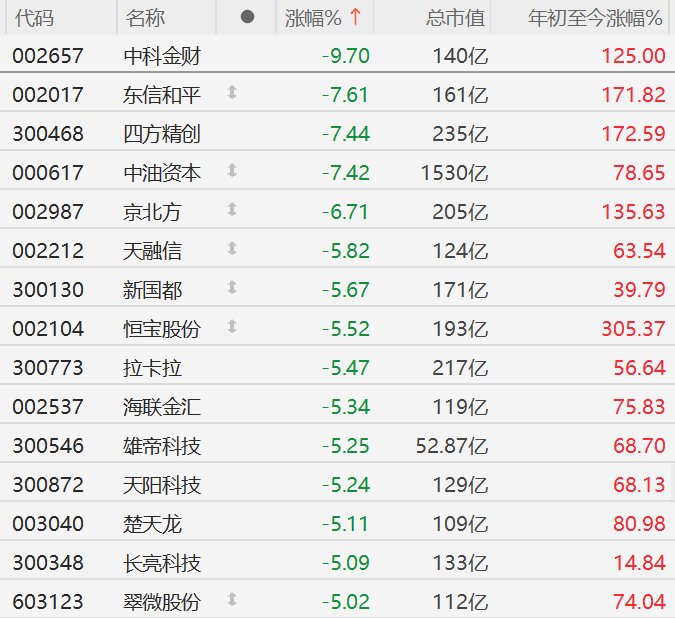Click stock code 300872
The image size is (675, 618).
[x=48, y=485]
